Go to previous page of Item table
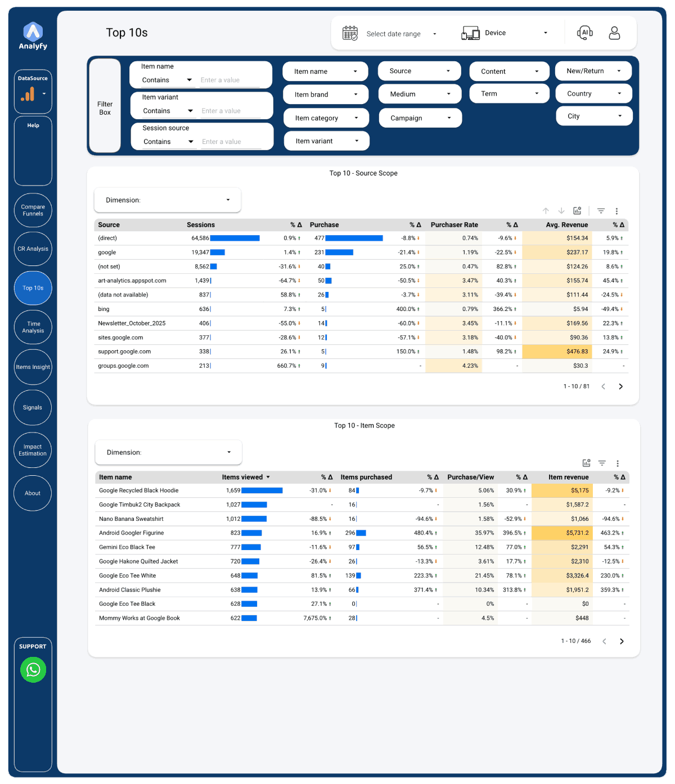Screen dimensions: 675x784 click(x=605, y=641)
